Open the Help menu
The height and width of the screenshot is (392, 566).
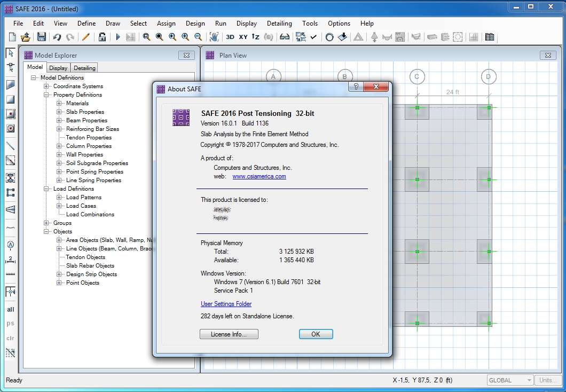[367, 23]
